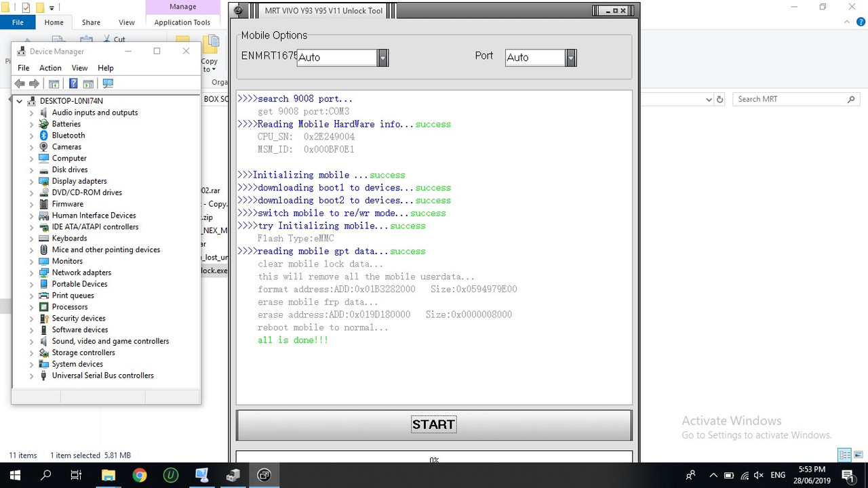The height and width of the screenshot is (488, 868).
Task: Select Human Interface Devices tree item
Action: 94,216
